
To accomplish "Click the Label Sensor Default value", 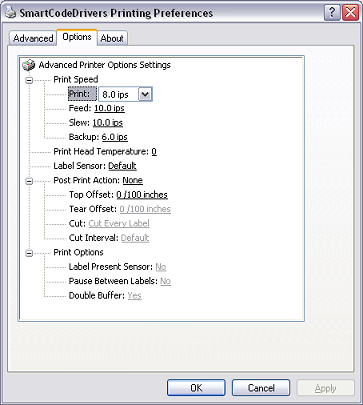I will click(x=122, y=166).
